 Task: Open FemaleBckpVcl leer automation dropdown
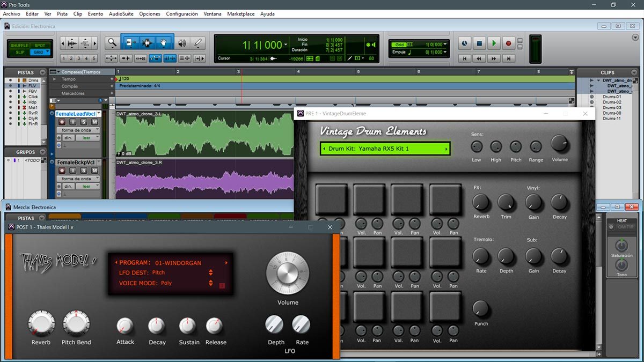coord(87,186)
